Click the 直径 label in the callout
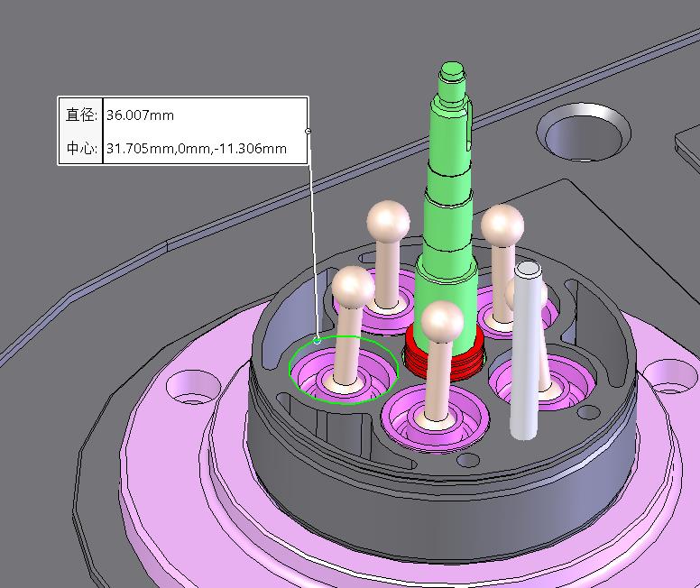 pos(81,115)
